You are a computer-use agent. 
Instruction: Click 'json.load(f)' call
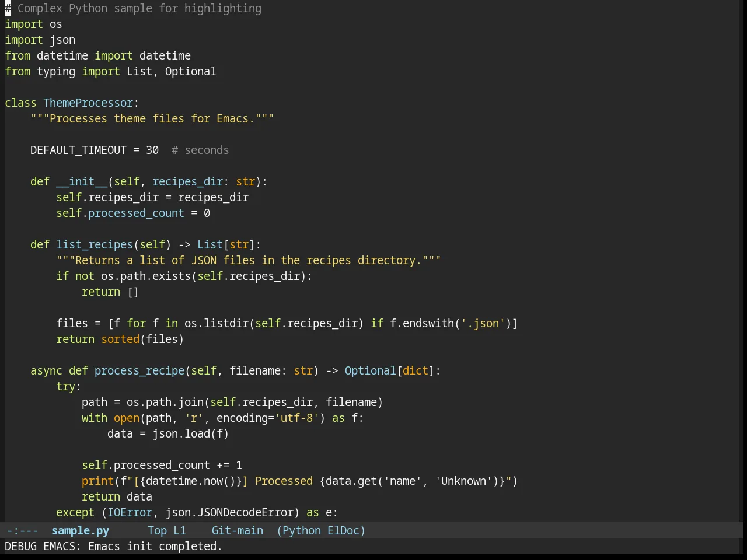(x=191, y=433)
